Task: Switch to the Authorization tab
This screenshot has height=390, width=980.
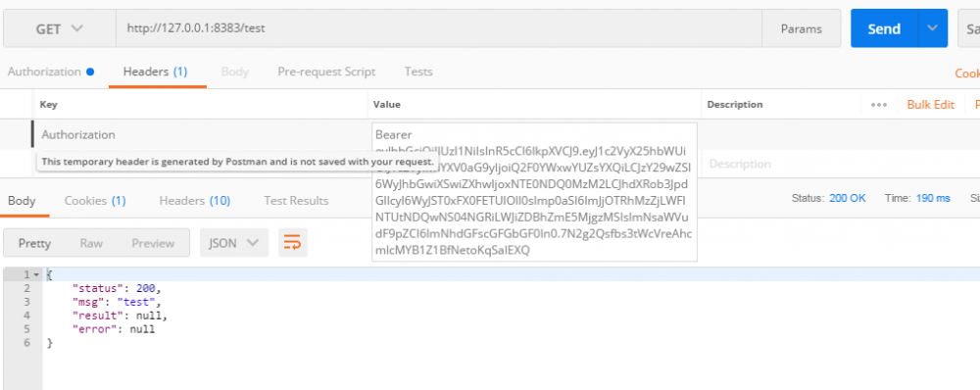Action: tap(51, 72)
